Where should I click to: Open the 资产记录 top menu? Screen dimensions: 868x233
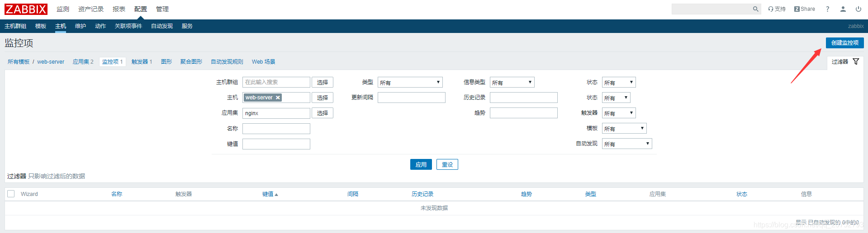coord(91,9)
